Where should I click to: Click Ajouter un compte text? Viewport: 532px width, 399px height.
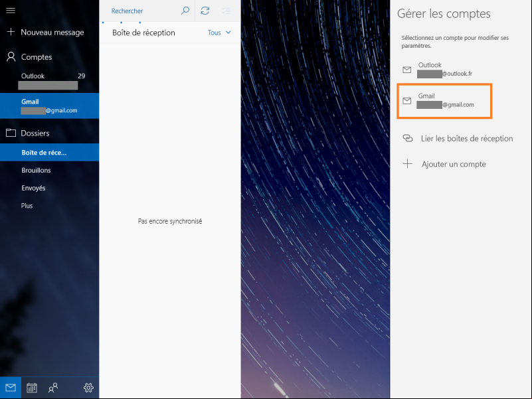pos(454,164)
